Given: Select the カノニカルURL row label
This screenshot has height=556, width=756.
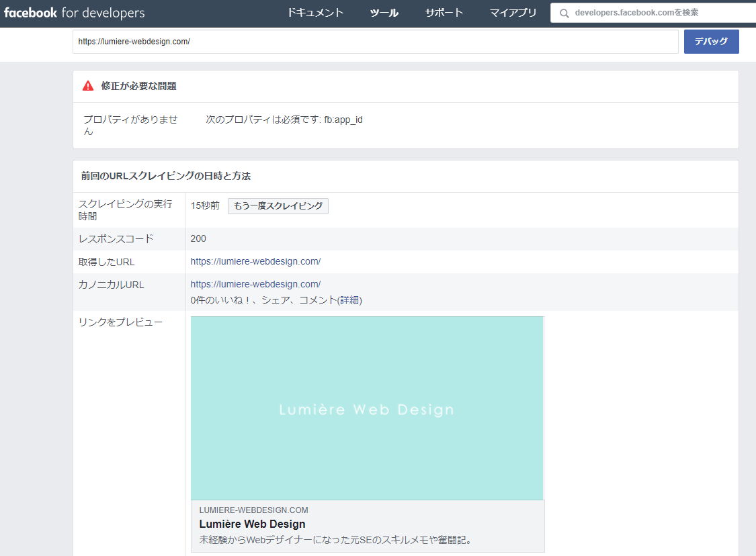Looking at the screenshot, I should [x=112, y=285].
